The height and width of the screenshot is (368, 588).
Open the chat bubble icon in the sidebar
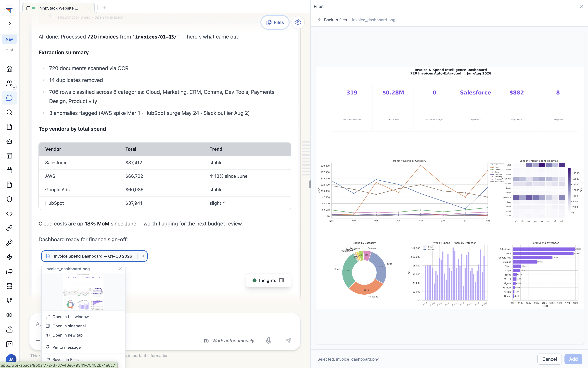tap(9, 98)
